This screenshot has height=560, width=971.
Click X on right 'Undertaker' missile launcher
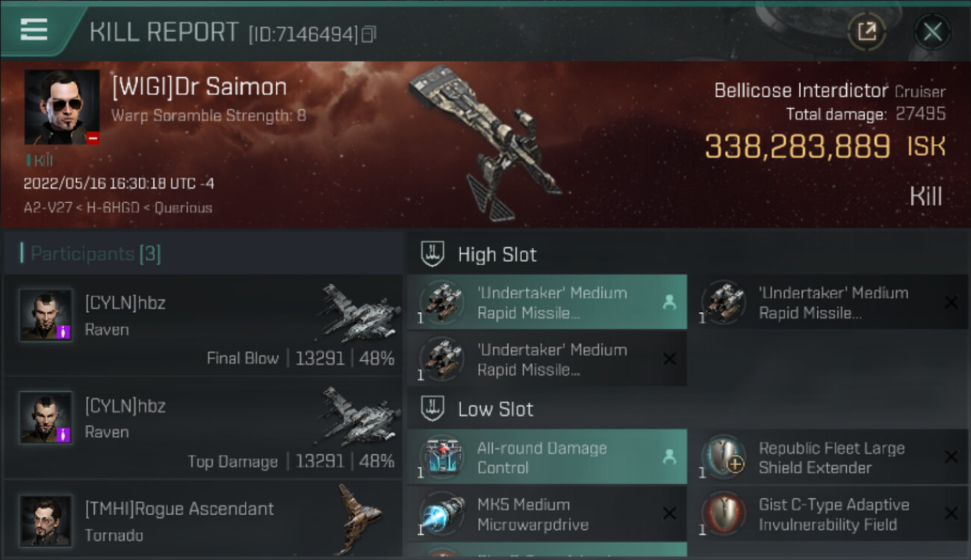(951, 302)
